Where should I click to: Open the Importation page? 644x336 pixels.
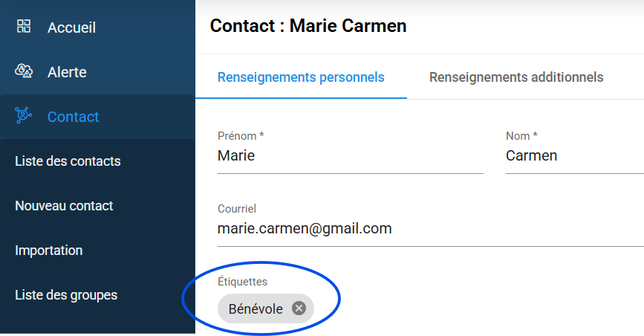[x=48, y=251]
